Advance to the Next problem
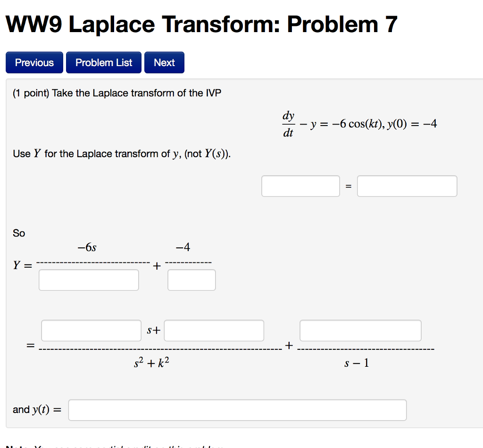The image size is (483, 448). [164, 62]
